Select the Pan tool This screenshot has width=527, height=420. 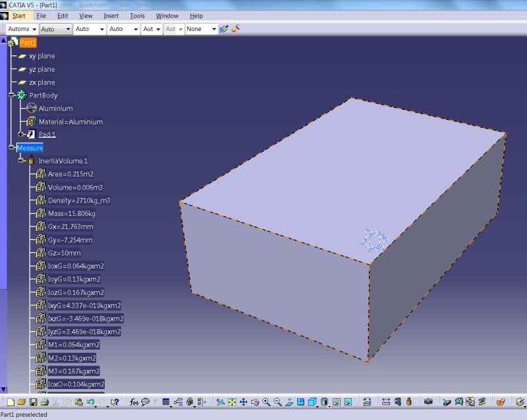pos(243,402)
